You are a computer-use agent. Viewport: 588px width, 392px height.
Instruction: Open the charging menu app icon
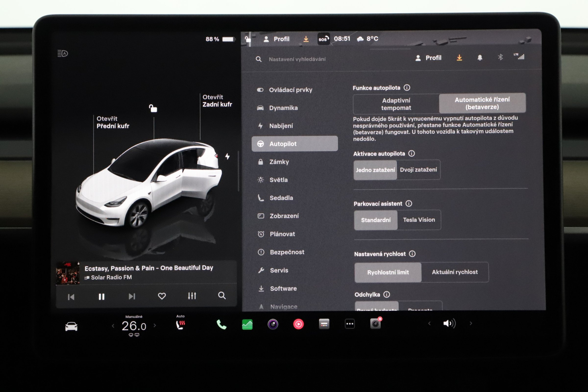324,324
